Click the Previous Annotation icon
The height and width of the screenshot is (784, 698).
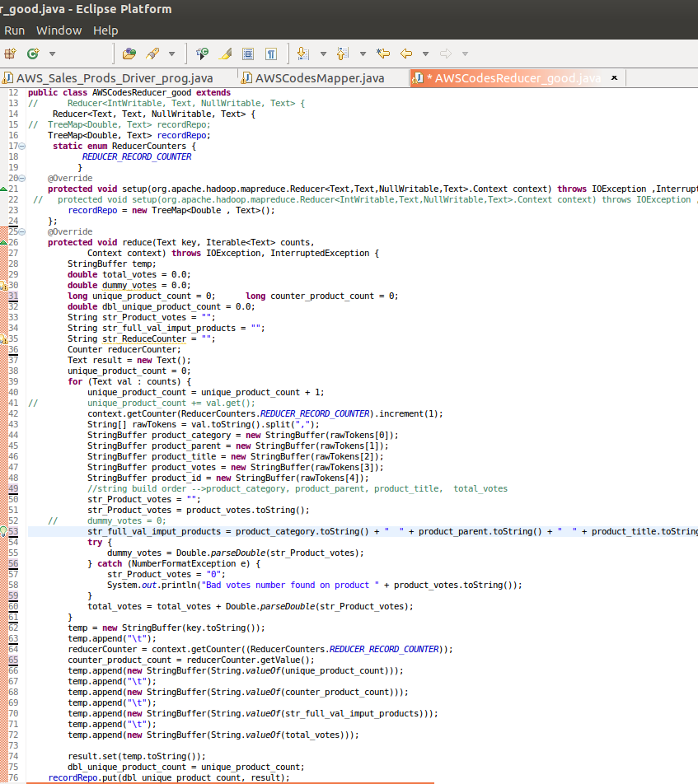coord(341,53)
